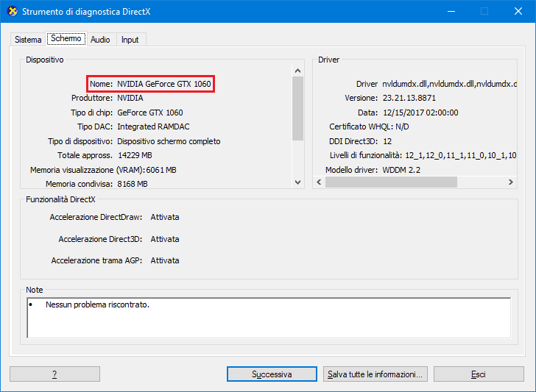Select the NVIDIA GeForce GTX 1060 name
This screenshot has width=536, height=392.
click(163, 84)
